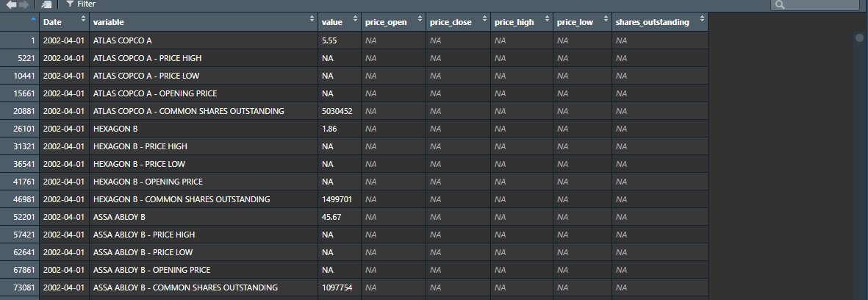Screen dimensions: 868x300
Task: Click 'HEXAGON B - COMMON SHARES OUTSTANDING' cell
Action: [204, 199]
